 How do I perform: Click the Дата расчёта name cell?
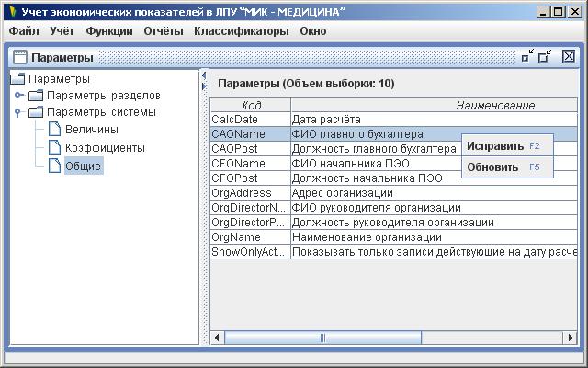tap(435, 120)
